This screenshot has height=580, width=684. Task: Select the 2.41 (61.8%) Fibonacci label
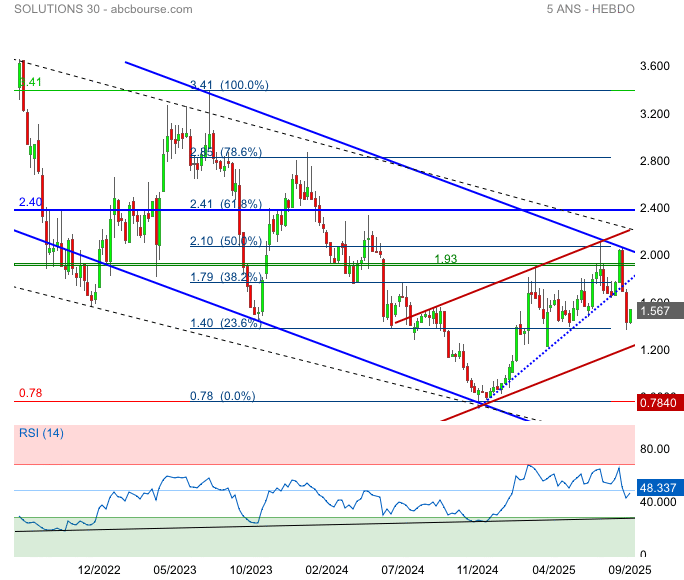click(x=226, y=204)
